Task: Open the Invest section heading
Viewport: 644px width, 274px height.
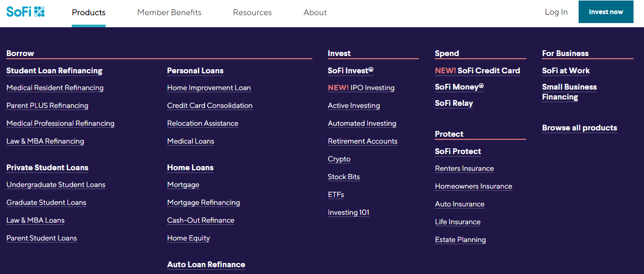Action: click(339, 53)
